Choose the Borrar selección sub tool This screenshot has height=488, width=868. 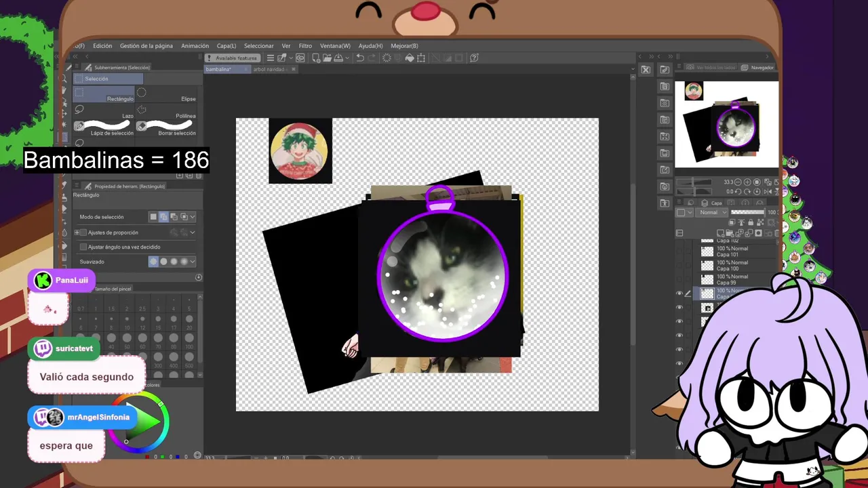[x=167, y=128]
